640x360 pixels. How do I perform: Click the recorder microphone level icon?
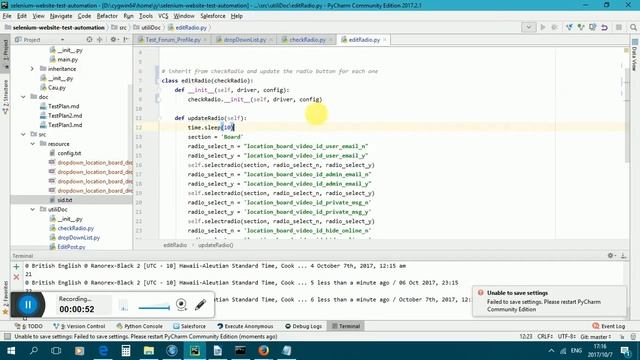click(124, 305)
